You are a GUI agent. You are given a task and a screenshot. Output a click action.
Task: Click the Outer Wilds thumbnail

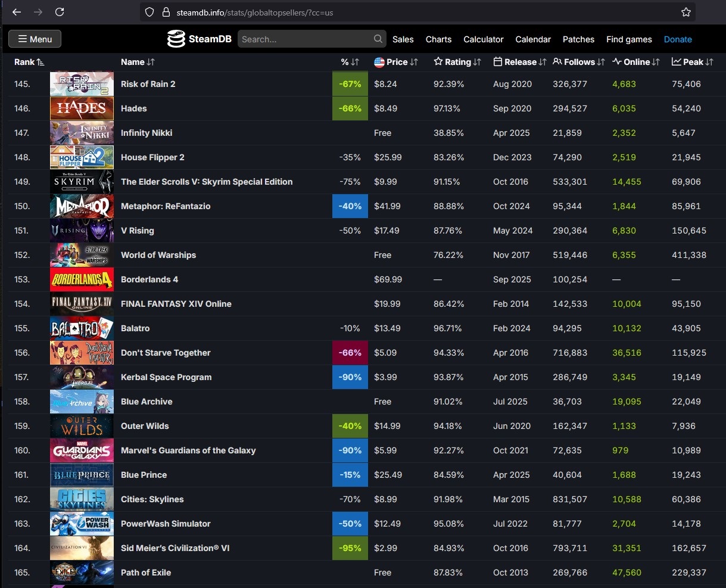point(82,426)
